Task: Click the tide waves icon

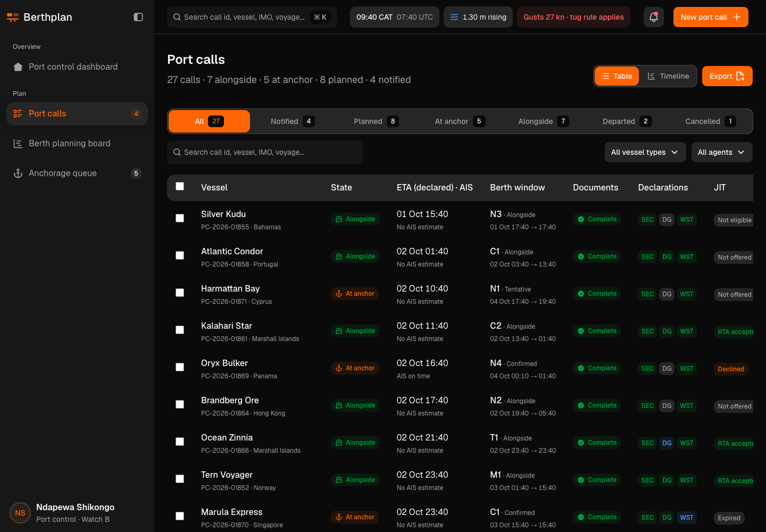Action: coord(454,17)
